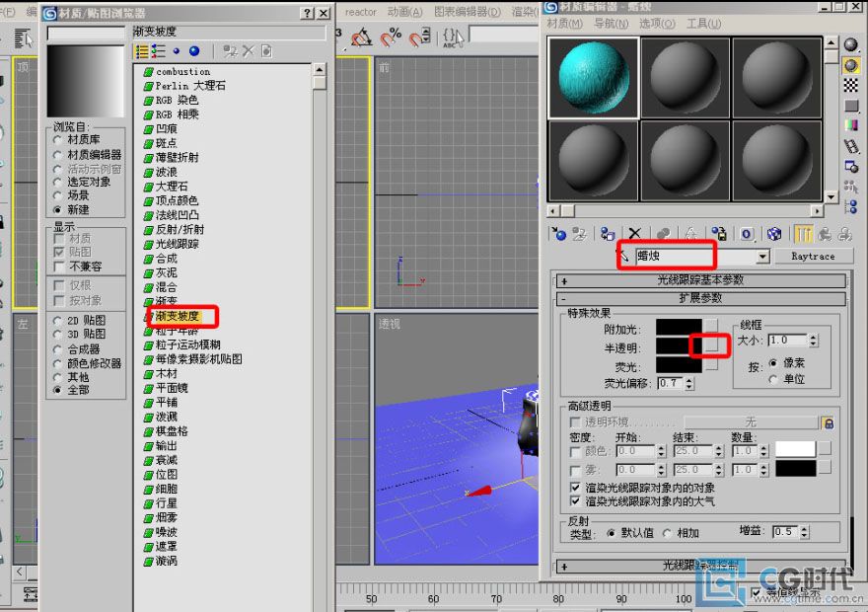
Task: Select 3D 贴图 filter radio button
Action: click(x=57, y=335)
